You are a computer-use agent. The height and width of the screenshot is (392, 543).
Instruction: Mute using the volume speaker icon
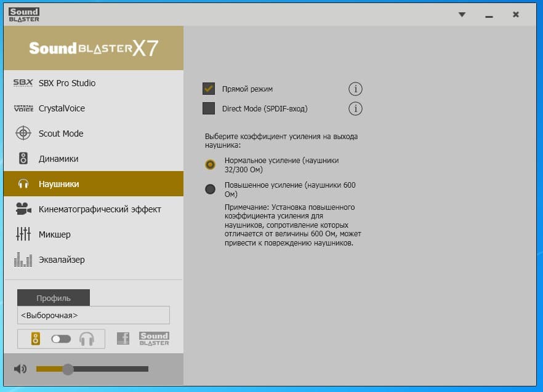point(20,369)
